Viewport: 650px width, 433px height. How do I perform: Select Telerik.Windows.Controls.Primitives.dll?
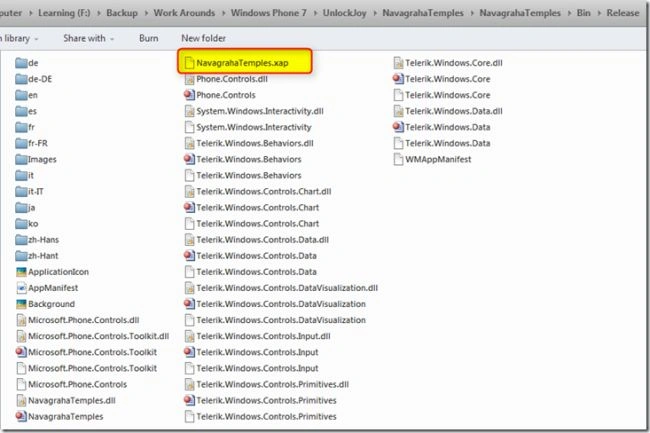tap(267, 385)
